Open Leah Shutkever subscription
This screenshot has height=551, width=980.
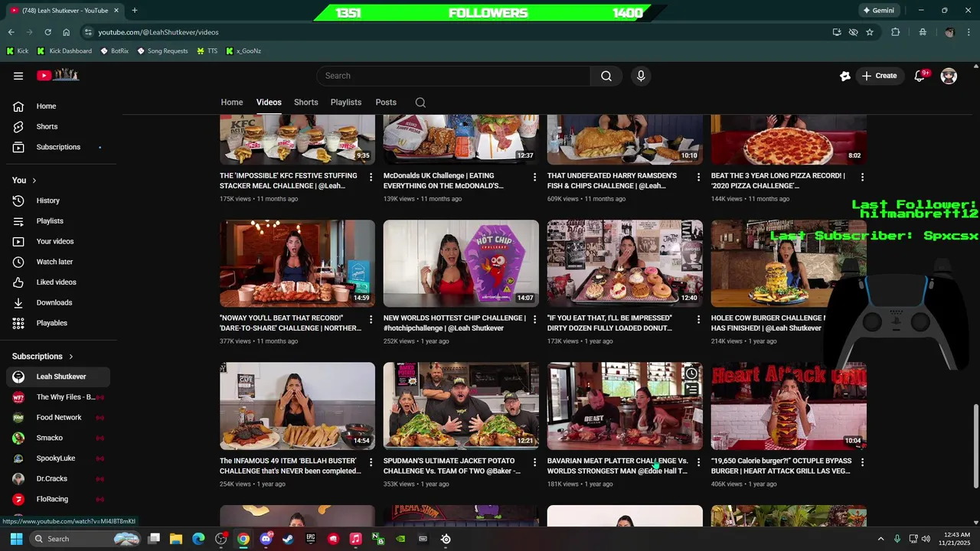58,377
